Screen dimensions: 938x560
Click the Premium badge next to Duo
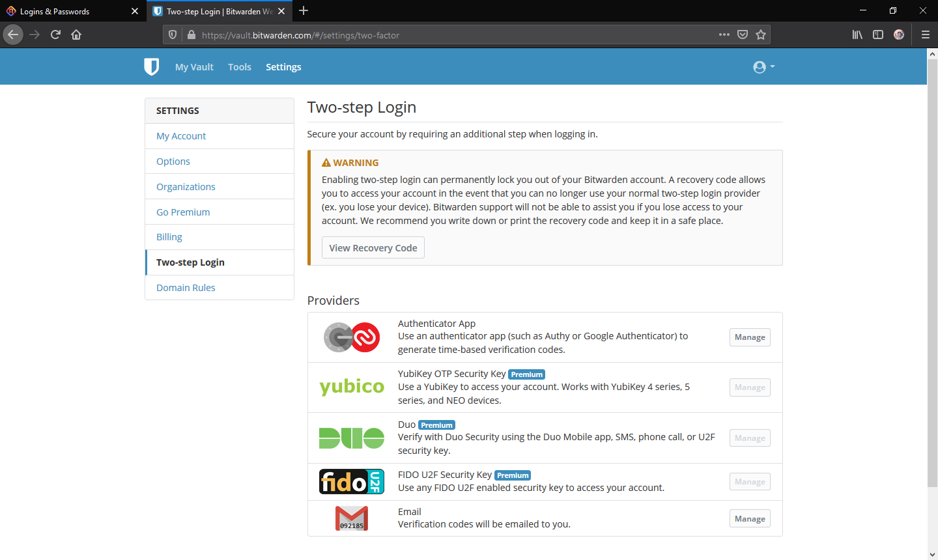coord(436,425)
